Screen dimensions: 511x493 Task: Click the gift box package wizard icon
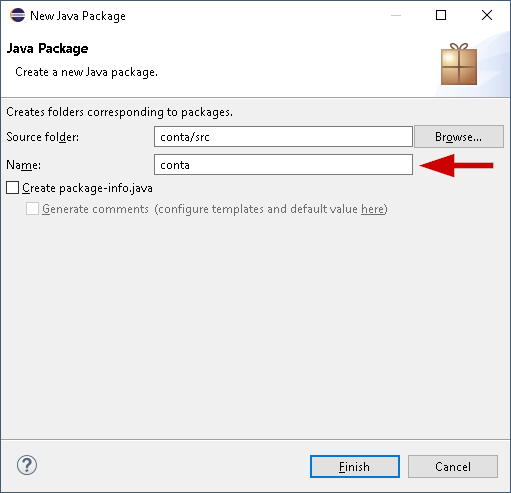(x=459, y=64)
